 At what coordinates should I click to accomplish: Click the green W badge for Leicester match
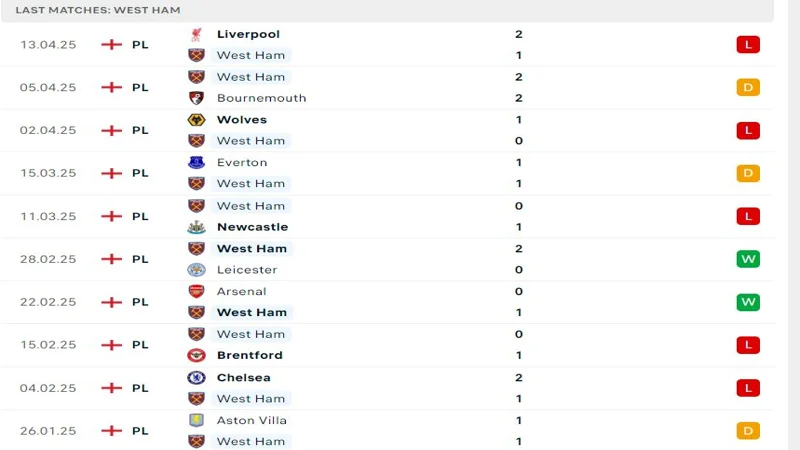(748, 259)
